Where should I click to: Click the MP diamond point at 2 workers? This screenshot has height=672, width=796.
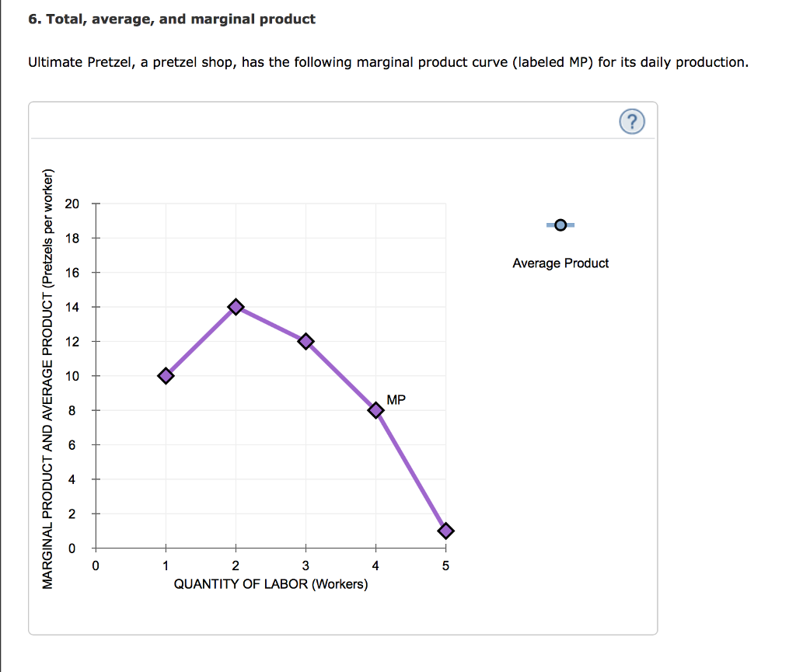[x=235, y=306]
